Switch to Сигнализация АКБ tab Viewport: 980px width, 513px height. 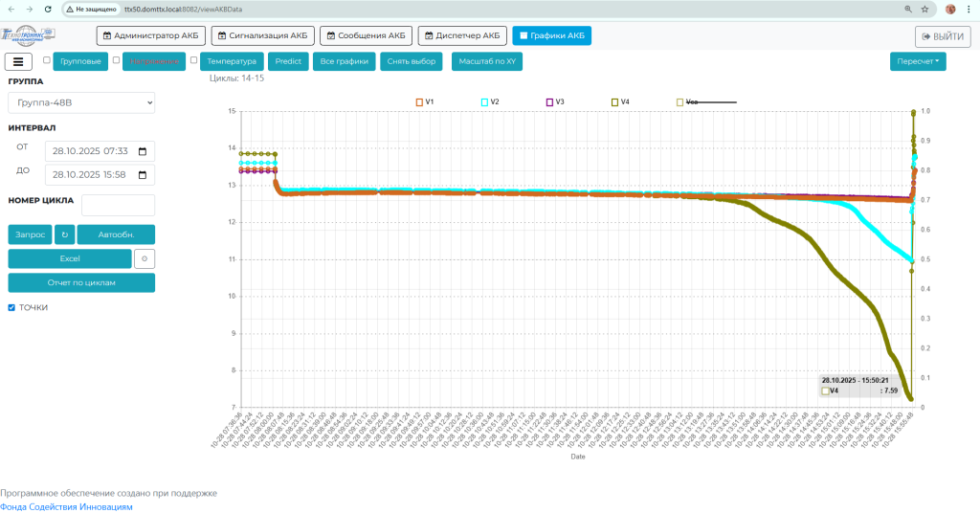[263, 35]
